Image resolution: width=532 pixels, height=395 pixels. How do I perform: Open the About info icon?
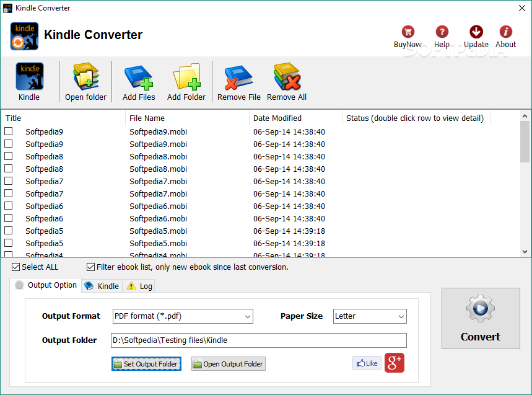(x=505, y=32)
